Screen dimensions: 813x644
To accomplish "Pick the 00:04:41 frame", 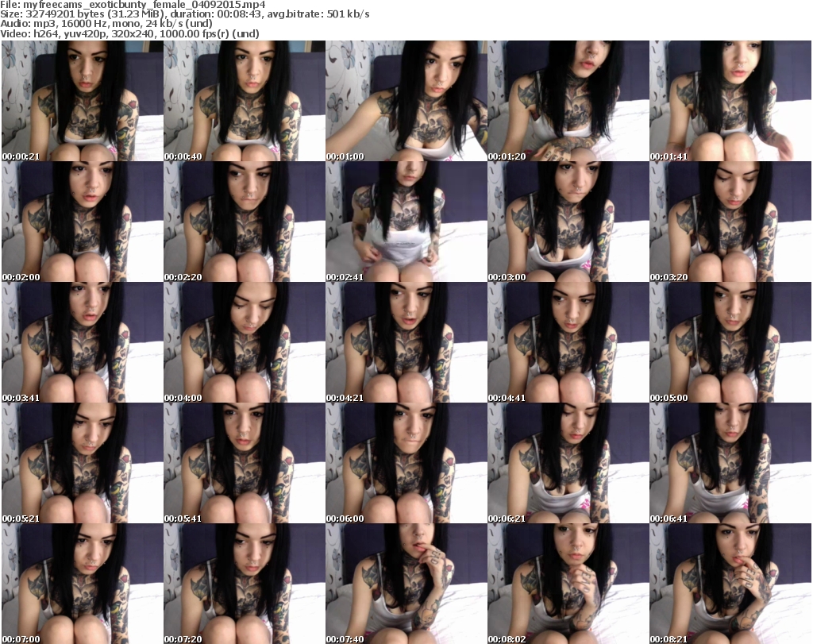I will point(568,342).
